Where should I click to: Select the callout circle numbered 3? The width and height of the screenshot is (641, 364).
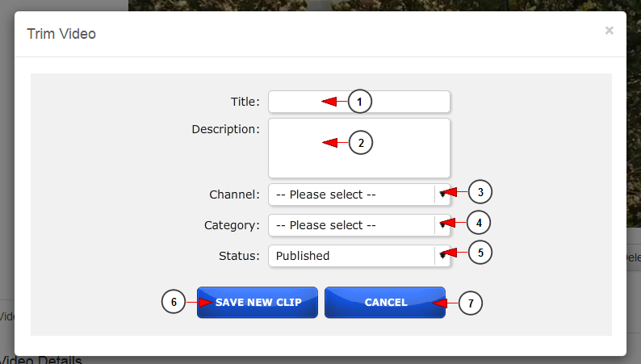(x=480, y=192)
